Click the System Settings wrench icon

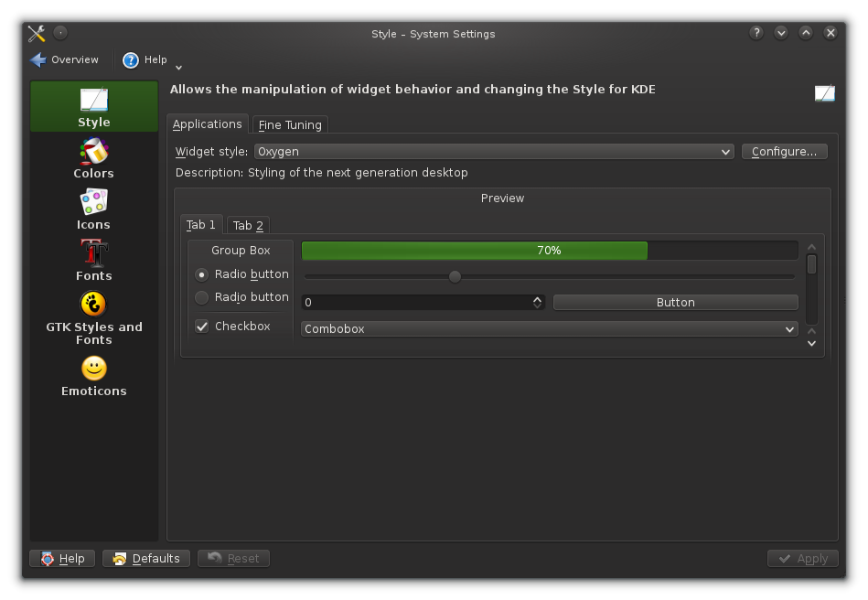38,34
